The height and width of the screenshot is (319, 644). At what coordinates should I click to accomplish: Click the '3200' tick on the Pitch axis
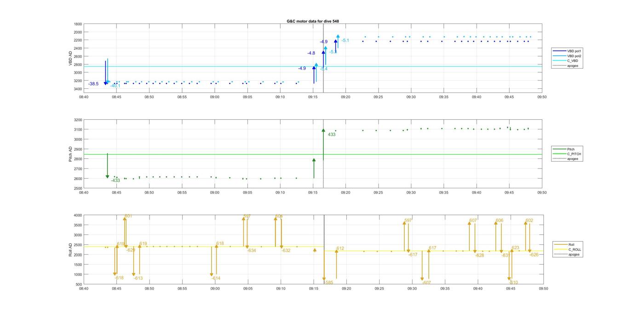tap(78, 120)
